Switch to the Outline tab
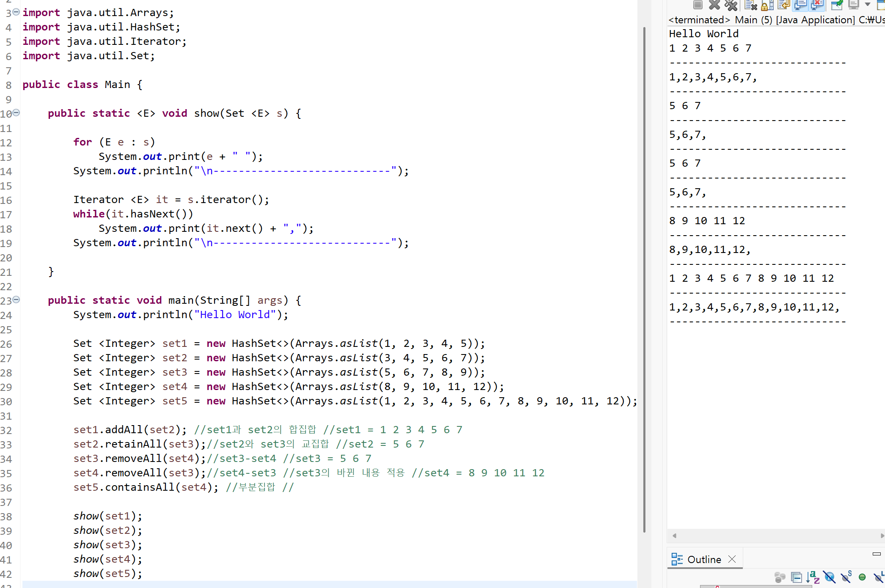The image size is (885, 588). 703,559
